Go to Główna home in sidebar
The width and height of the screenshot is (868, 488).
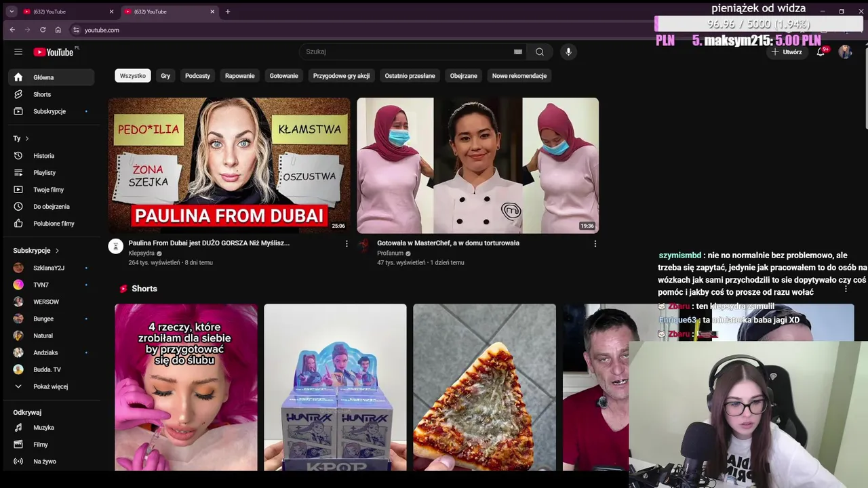click(x=52, y=77)
